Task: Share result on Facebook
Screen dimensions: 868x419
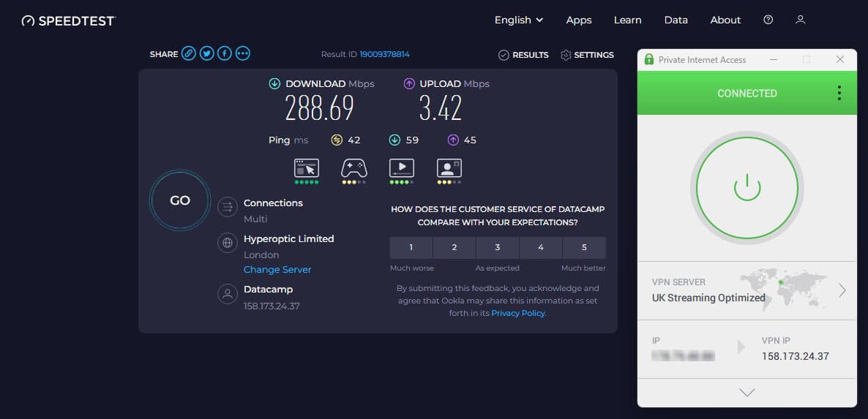Action: [224, 53]
